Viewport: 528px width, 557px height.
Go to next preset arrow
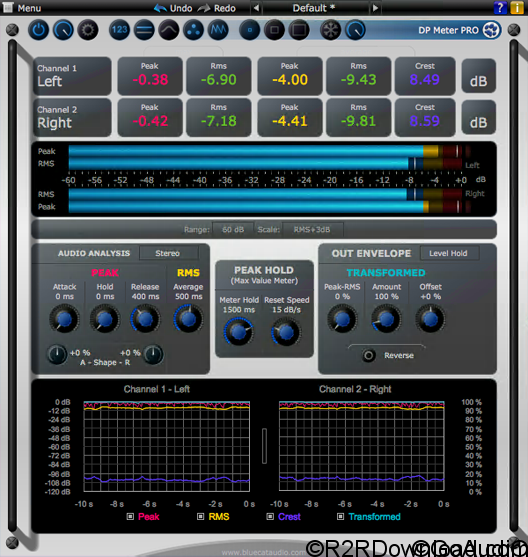375,8
